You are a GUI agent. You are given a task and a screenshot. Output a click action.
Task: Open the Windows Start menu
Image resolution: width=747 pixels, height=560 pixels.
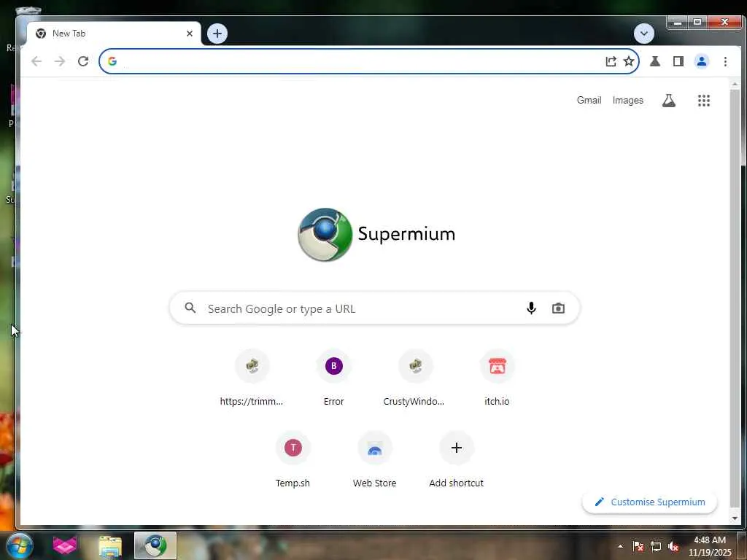tap(19, 545)
